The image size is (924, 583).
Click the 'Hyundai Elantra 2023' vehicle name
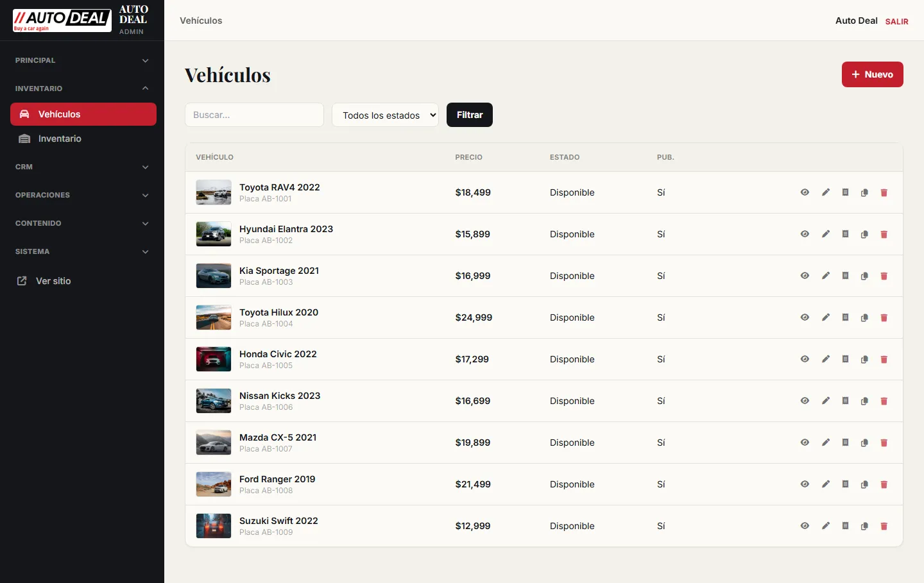pyautogui.click(x=286, y=229)
